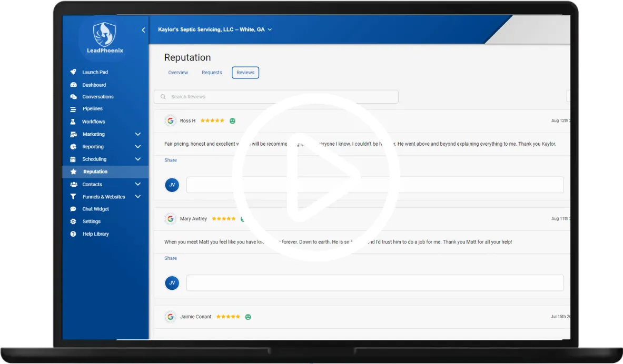Click Share under Ross H review
623x364 pixels.
[171, 160]
